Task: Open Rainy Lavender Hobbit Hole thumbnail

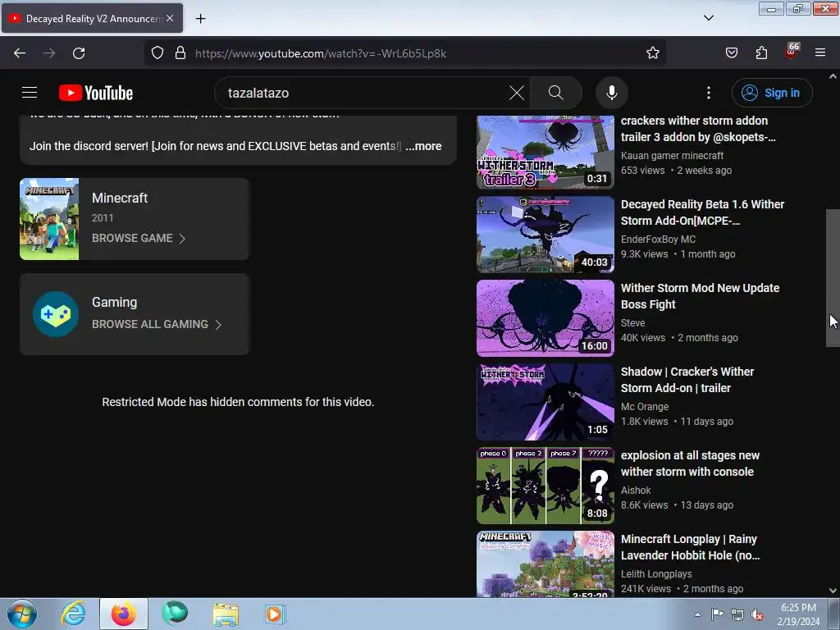Action: [545, 564]
